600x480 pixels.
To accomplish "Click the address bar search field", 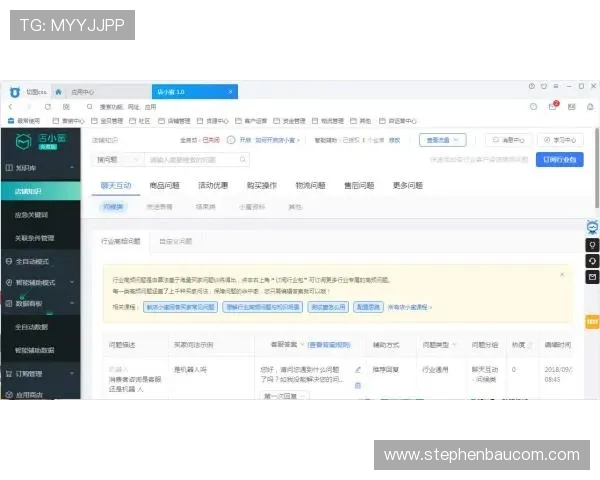I will pos(128,107).
